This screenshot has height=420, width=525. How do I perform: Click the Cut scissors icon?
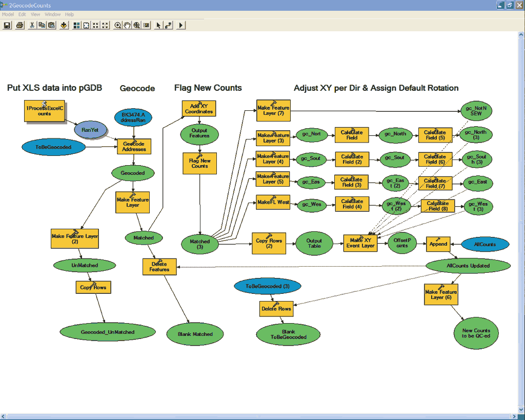point(32,25)
